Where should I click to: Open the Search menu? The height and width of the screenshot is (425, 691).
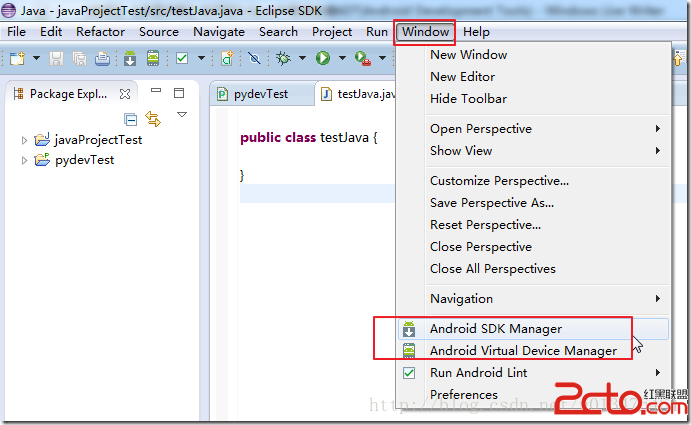[279, 32]
